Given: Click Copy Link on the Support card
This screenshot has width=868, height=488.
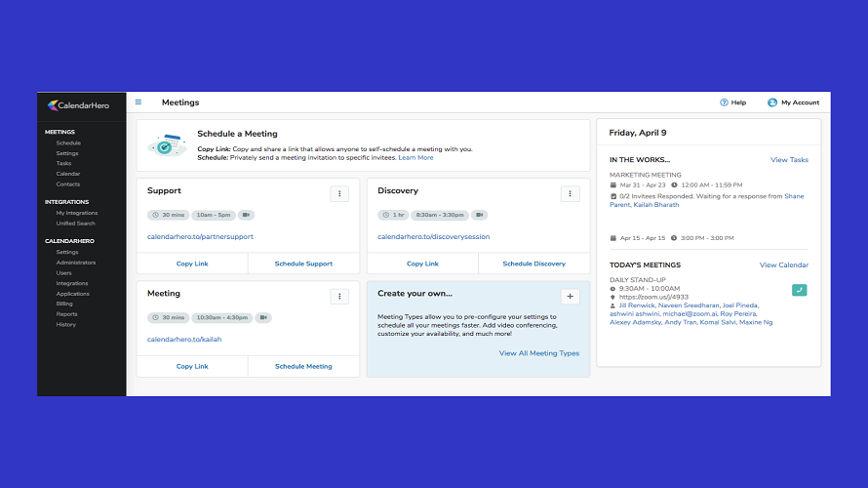Looking at the screenshot, I should (192, 264).
